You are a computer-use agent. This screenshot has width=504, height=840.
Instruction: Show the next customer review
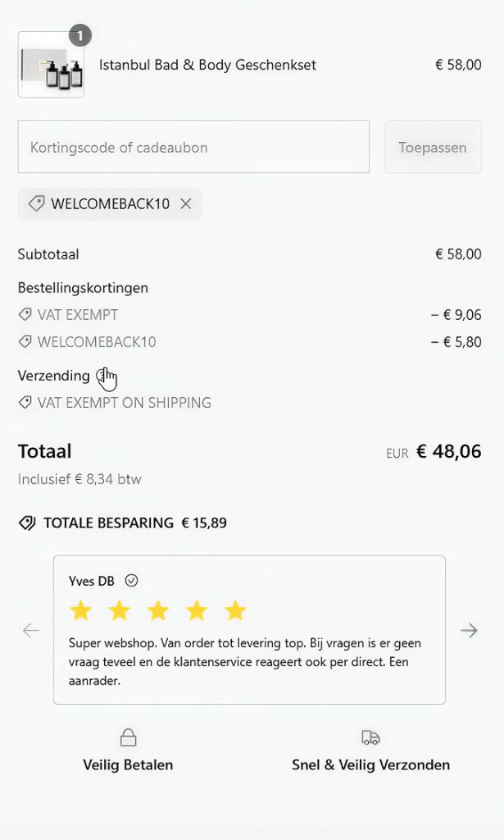click(469, 631)
